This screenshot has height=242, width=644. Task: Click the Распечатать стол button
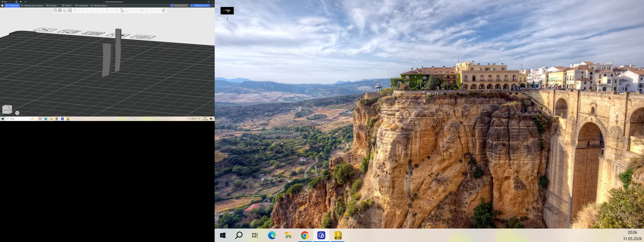pos(201,5)
